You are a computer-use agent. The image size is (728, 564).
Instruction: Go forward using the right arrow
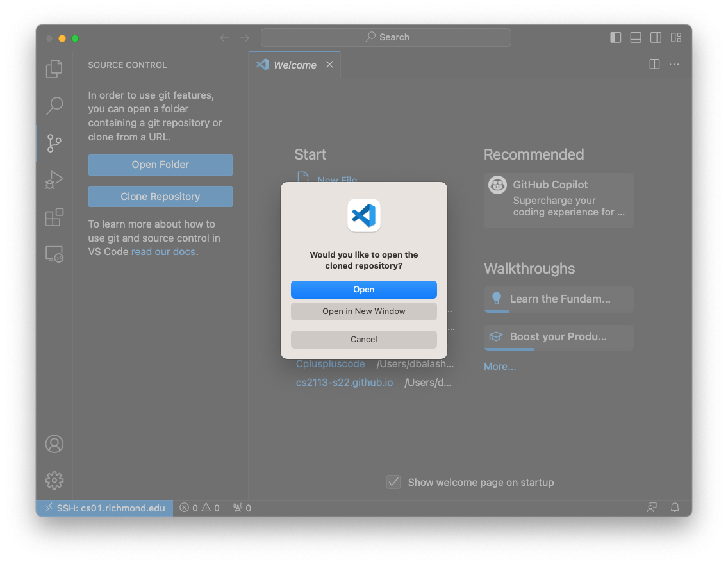[x=245, y=38]
